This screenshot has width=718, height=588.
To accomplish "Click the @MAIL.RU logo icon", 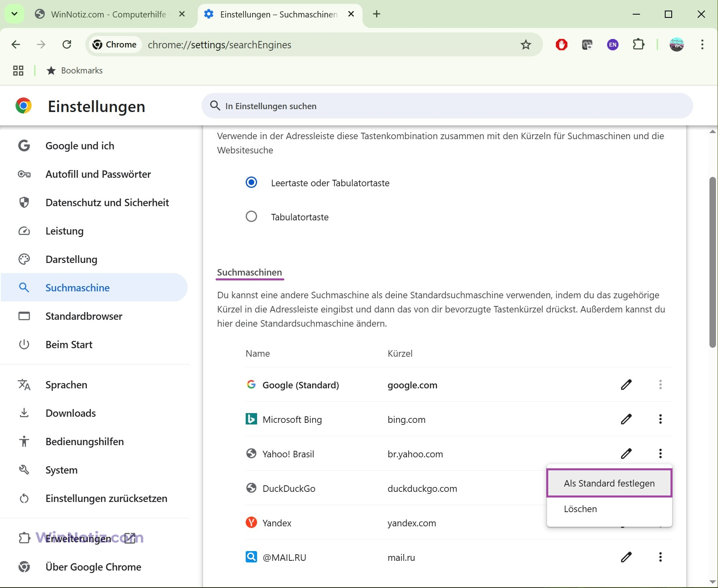I will pos(251,556).
